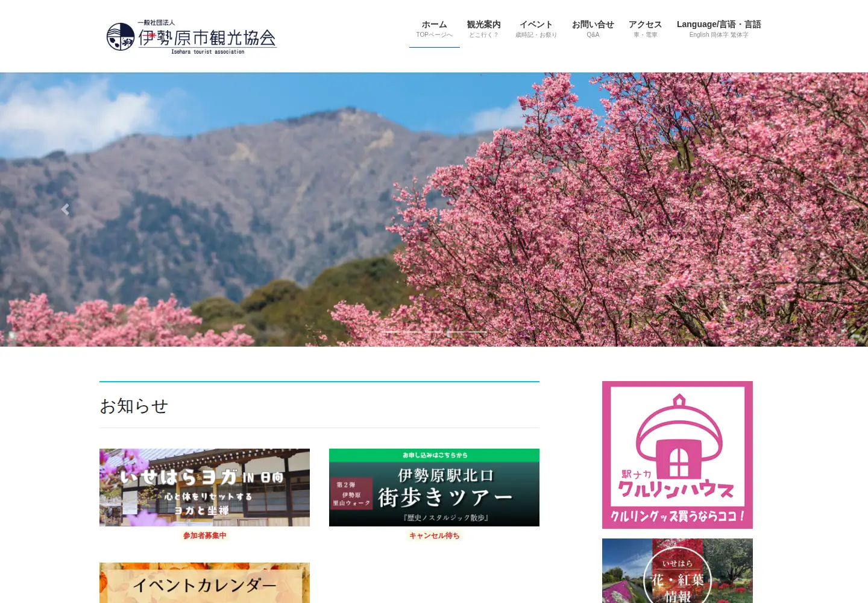Open the いせはら 花・紅葉情報 banner
The width and height of the screenshot is (868, 603).
(x=678, y=570)
